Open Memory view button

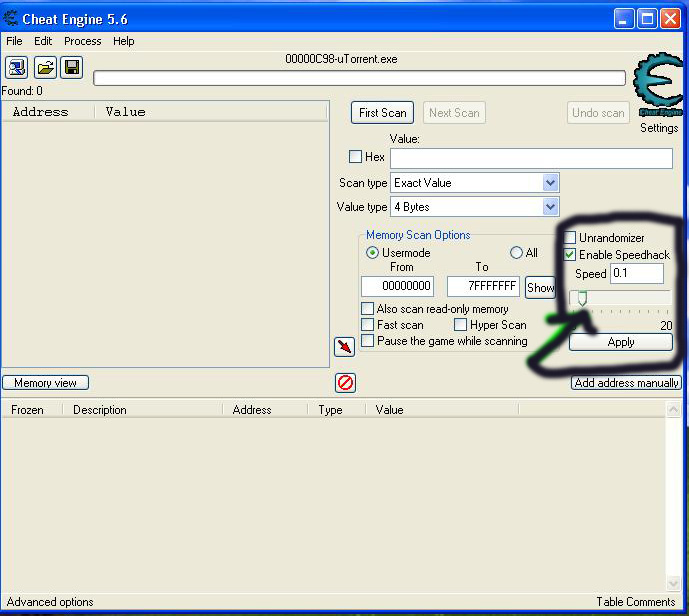pos(46,383)
